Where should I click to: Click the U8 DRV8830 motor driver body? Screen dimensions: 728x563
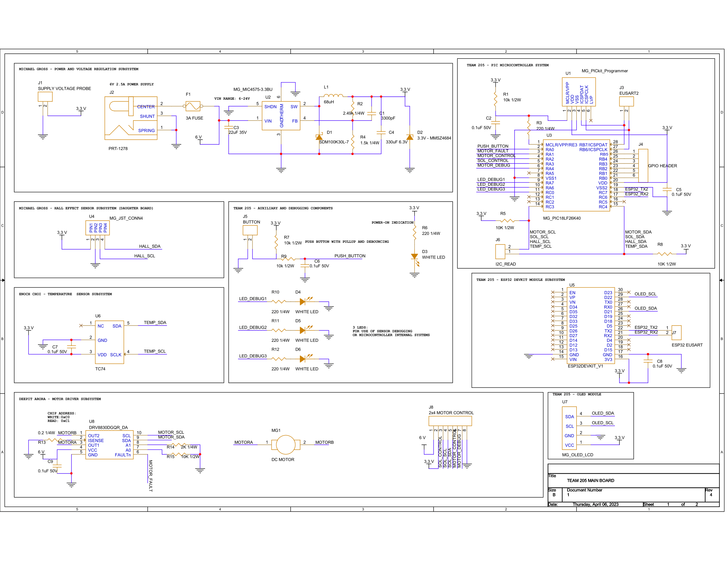pos(109,445)
